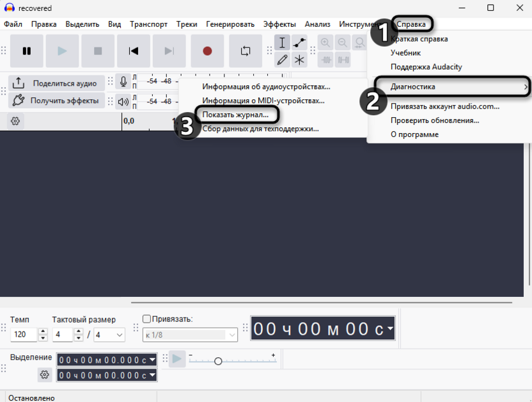The height and width of the screenshot is (402, 532).
Task: Select the Envelope tool
Action: click(x=299, y=43)
